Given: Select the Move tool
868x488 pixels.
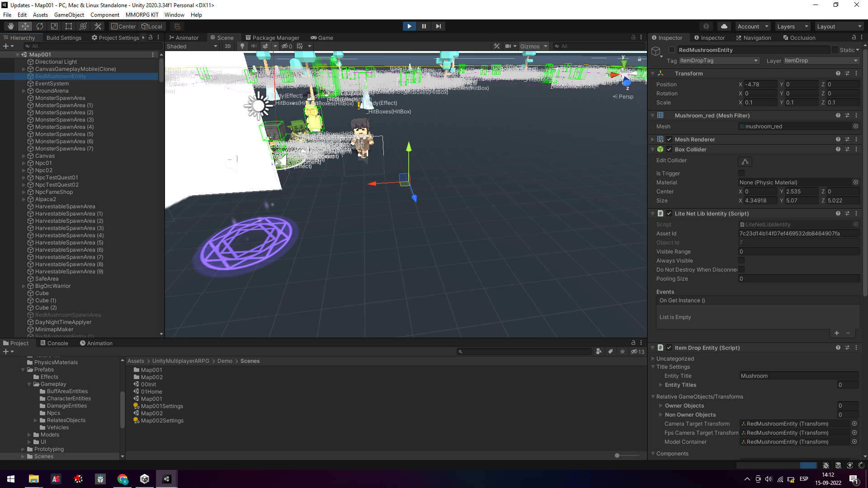Looking at the screenshot, I should tap(25, 26).
